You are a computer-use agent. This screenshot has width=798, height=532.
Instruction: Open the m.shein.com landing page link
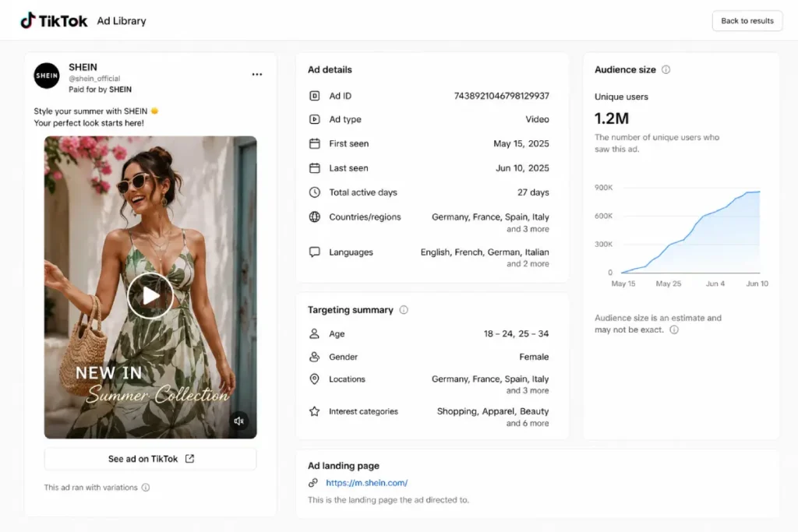pyautogui.click(x=366, y=483)
